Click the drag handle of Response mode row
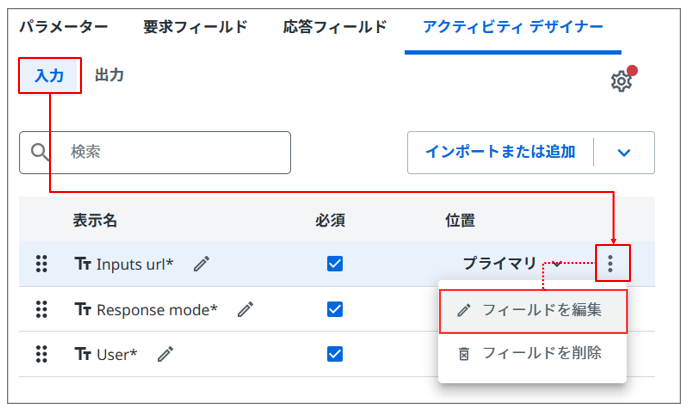Viewport: 688px width, 410px height. point(41,309)
